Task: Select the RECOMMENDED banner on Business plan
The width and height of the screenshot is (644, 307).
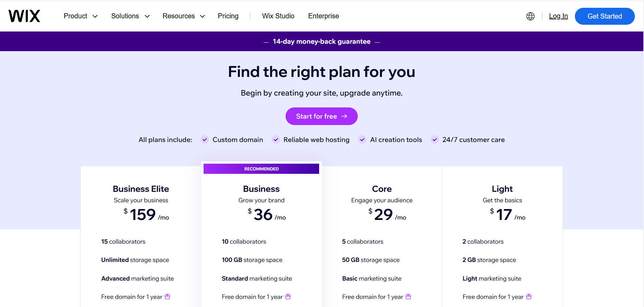Action: tap(261, 168)
